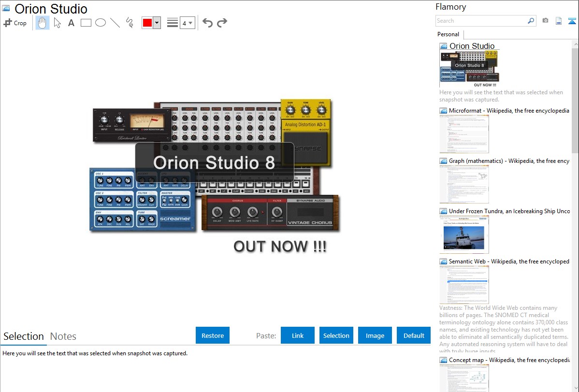
Task: Click the camera capture icon
Action: click(x=545, y=21)
